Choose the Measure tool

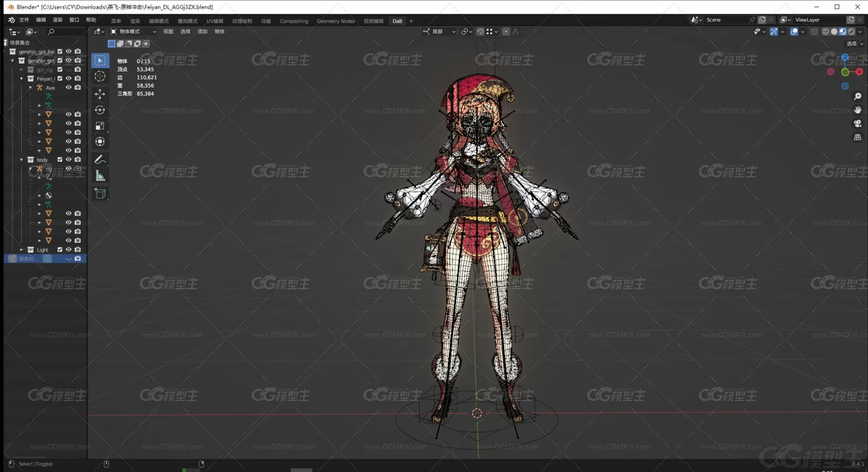point(100,175)
